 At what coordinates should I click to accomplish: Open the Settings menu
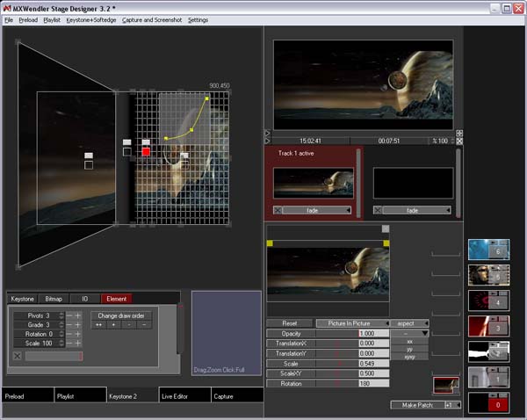click(x=198, y=20)
